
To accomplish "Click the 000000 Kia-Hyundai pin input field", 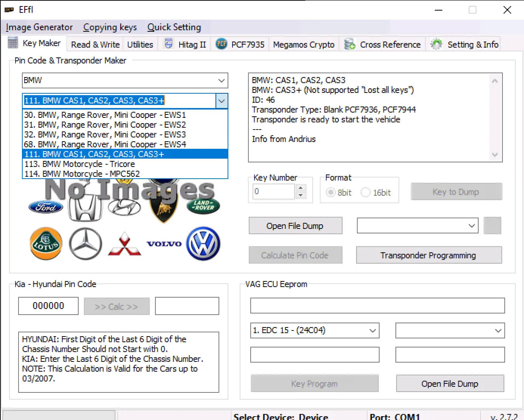I will click(48, 306).
